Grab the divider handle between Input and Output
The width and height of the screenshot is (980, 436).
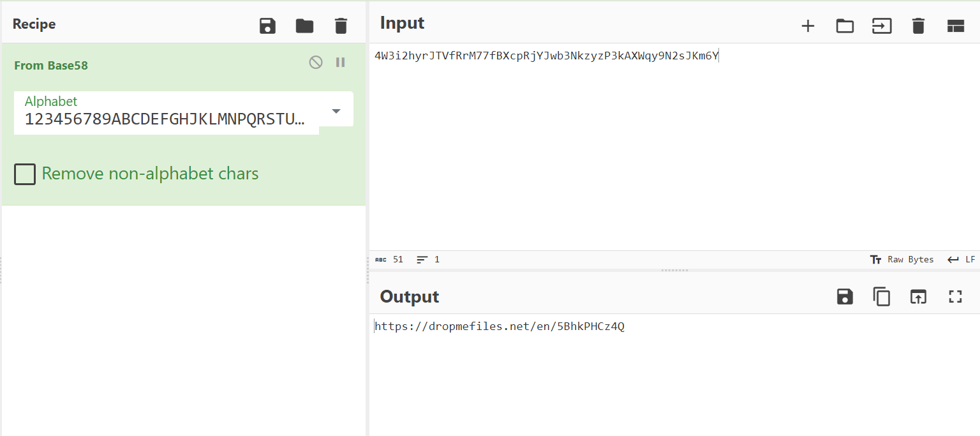tap(674, 270)
